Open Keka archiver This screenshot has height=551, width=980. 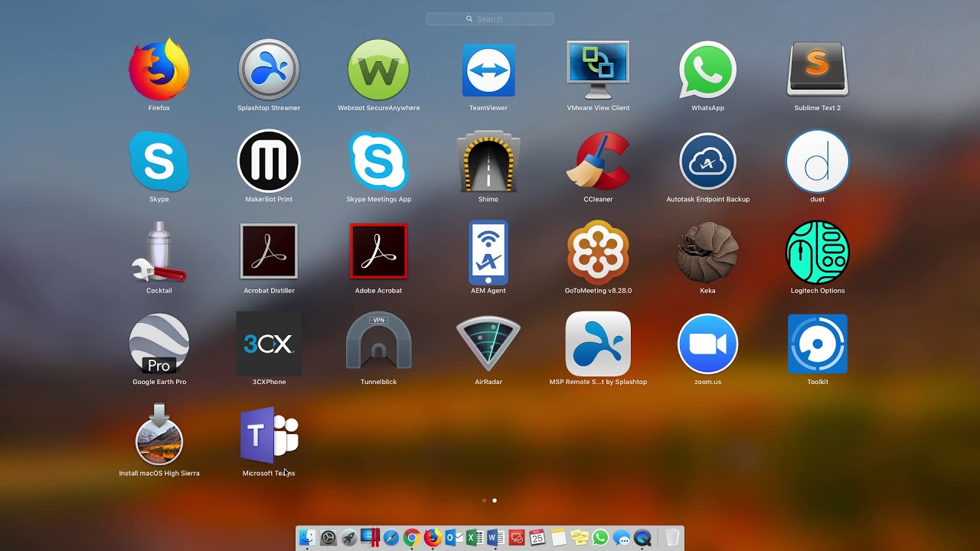707,252
